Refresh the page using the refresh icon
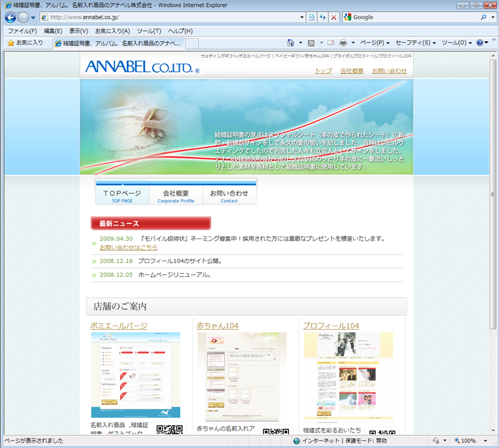499x448 pixels. pyautogui.click(x=323, y=17)
